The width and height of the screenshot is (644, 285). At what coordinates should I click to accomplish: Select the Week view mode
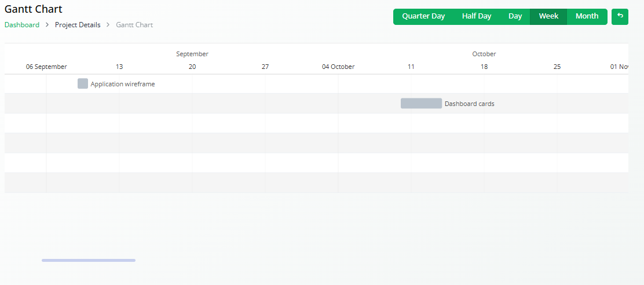click(x=548, y=16)
